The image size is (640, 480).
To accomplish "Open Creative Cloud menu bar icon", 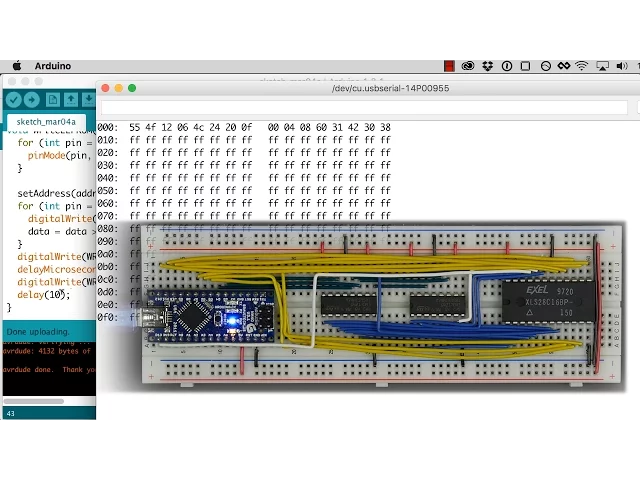I will [468, 66].
